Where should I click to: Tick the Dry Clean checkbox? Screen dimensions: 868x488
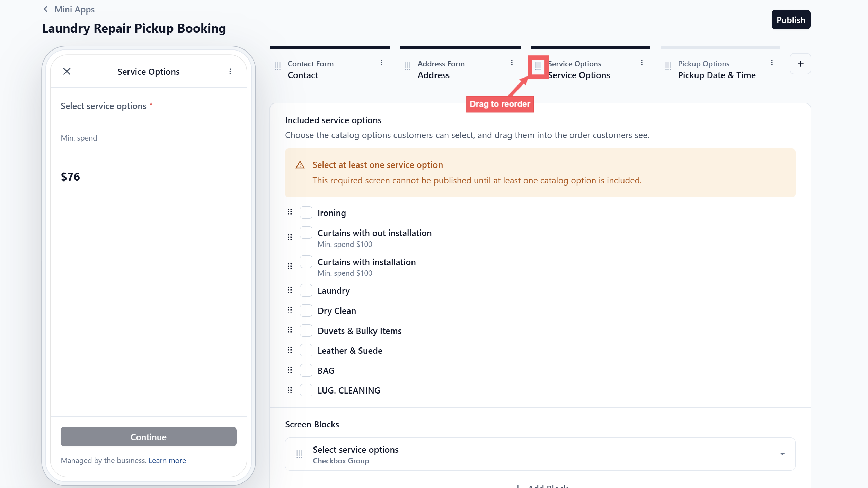tap(306, 310)
